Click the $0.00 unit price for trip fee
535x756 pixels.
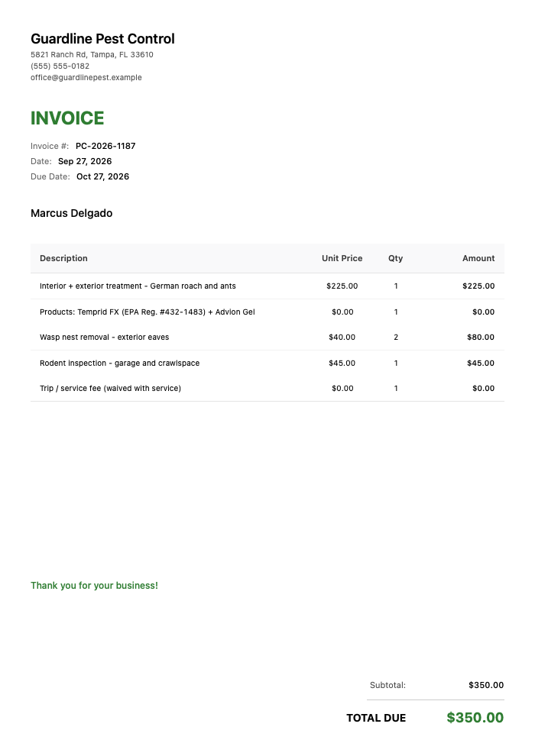click(342, 388)
